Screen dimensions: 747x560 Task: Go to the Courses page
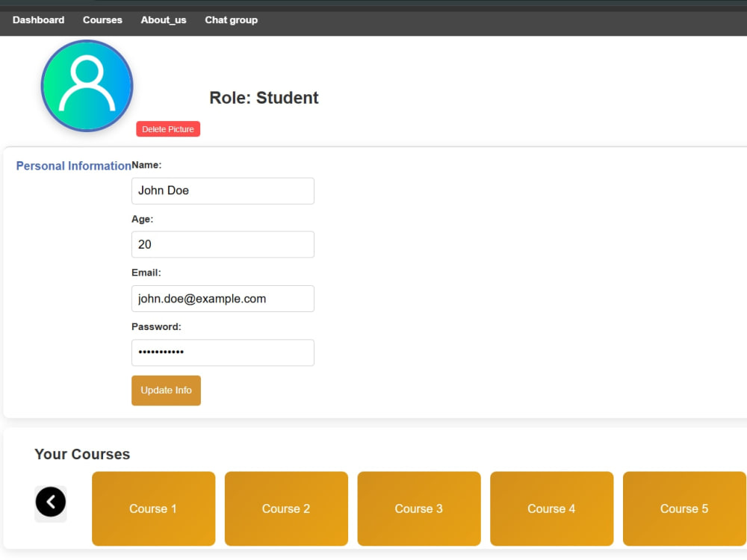[102, 20]
